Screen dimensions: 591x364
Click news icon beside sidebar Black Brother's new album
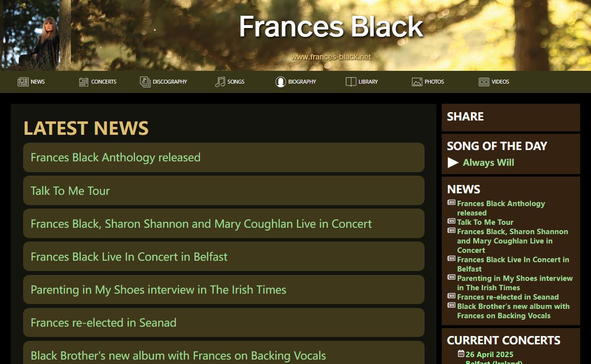click(451, 305)
